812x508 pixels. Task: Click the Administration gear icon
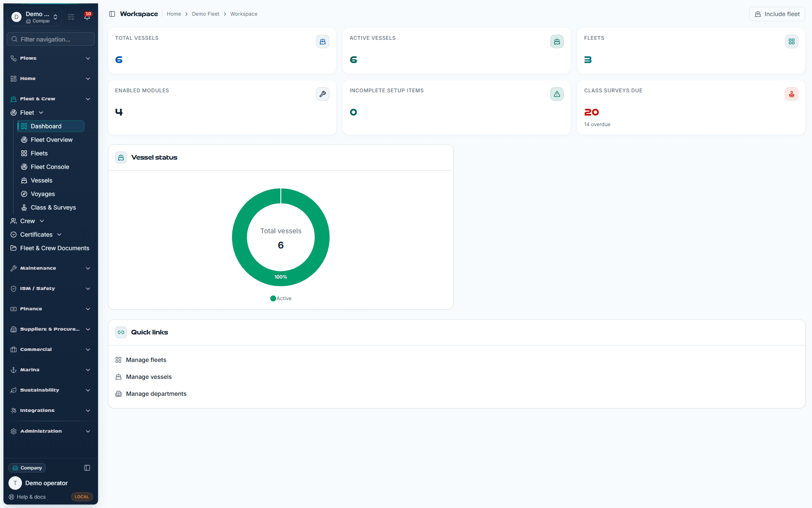[x=14, y=431]
